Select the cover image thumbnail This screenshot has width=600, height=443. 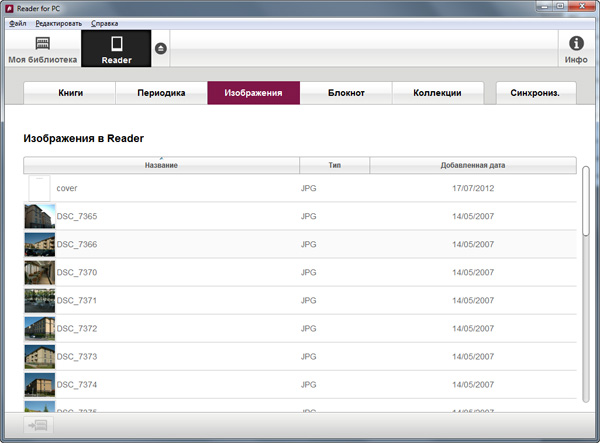[x=39, y=188]
